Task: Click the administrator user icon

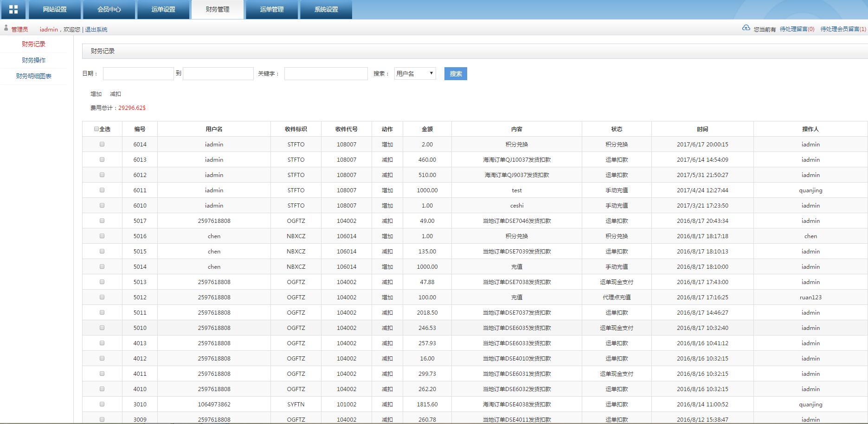Action: [x=6, y=28]
